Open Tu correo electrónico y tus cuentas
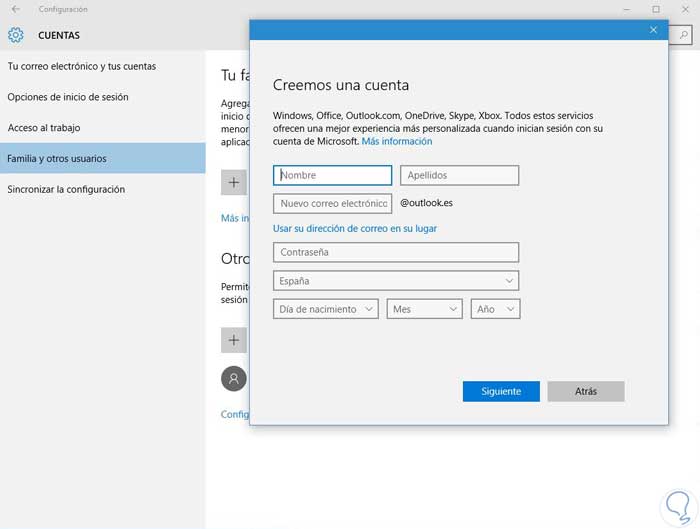The image size is (700, 529). tap(82, 66)
